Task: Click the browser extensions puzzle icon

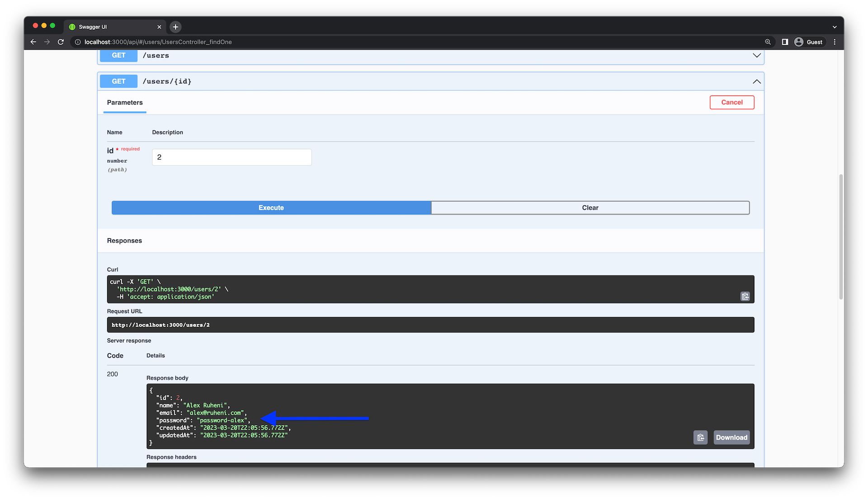Action: [x=785, y=42]
